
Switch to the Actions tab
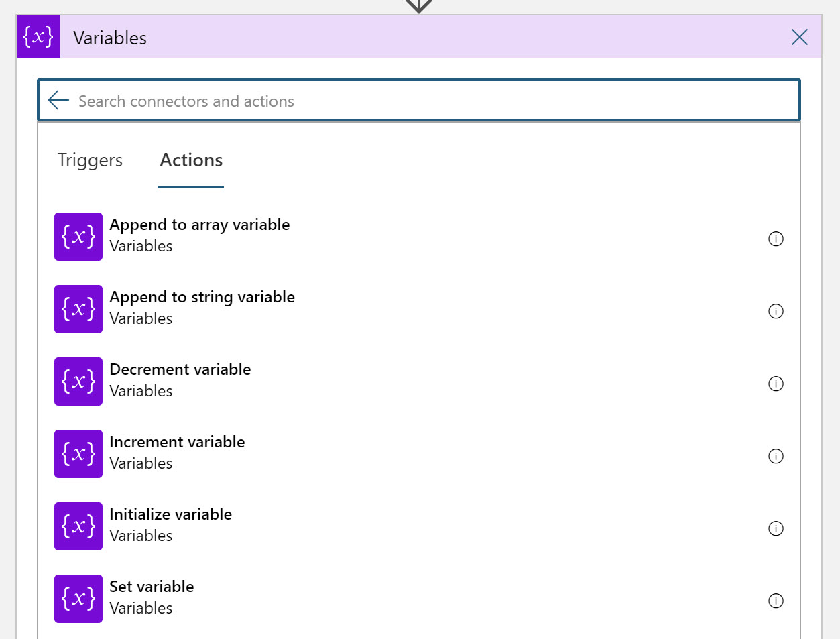click(x=191, y=160)
